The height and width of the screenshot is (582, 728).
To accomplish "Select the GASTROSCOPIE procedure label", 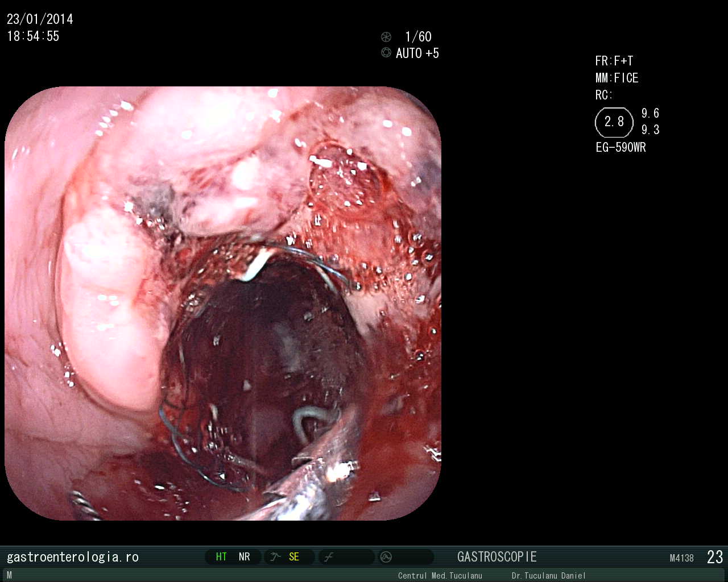I will tap(497, 557).
